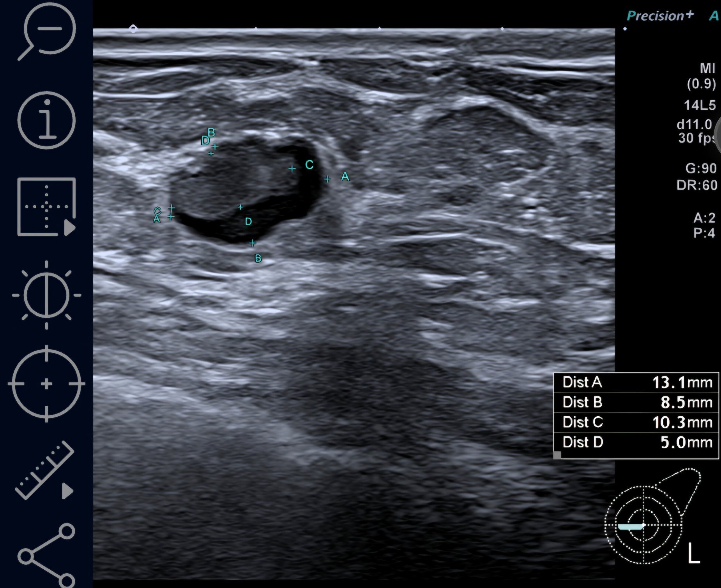Select the ruler measurement tool

pyautogui.click(x=44, y=470)
